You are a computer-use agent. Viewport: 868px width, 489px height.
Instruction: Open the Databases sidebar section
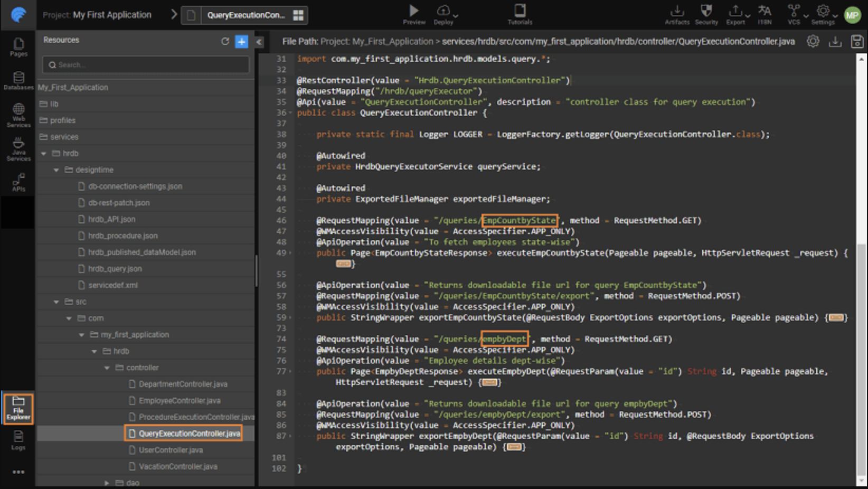(18, 81)
